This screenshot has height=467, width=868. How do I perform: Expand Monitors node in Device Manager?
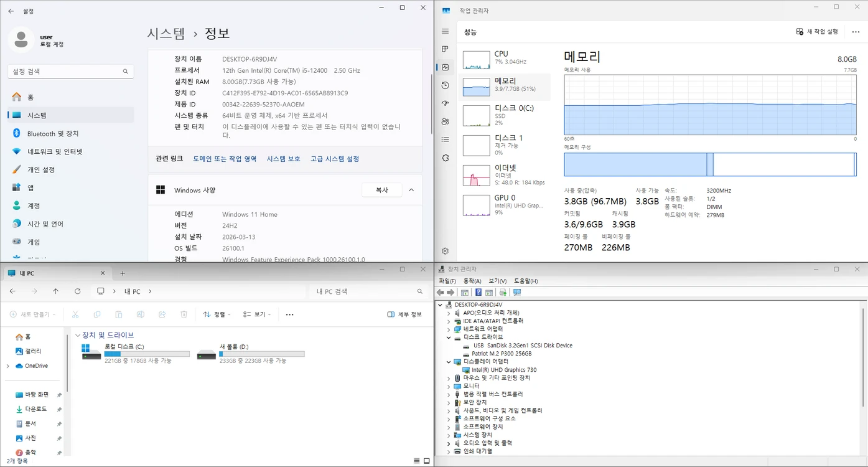pos(449,386)
